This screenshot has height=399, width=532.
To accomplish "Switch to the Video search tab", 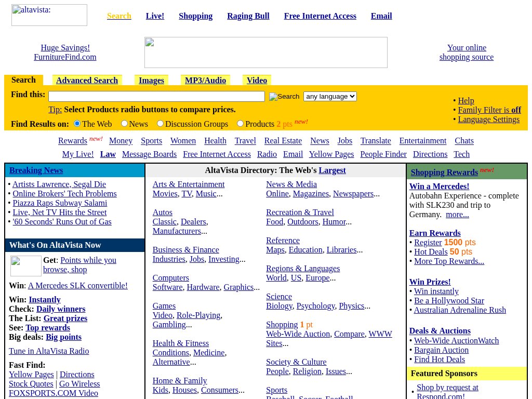I will 257,81.
